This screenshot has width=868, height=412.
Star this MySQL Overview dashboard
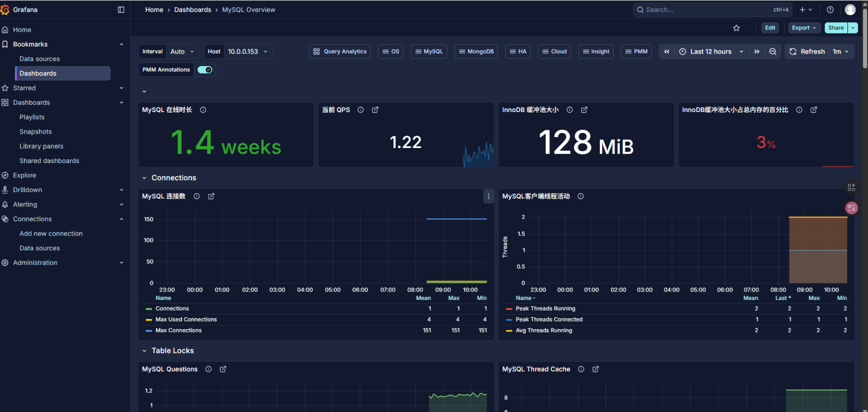(736, 28)
